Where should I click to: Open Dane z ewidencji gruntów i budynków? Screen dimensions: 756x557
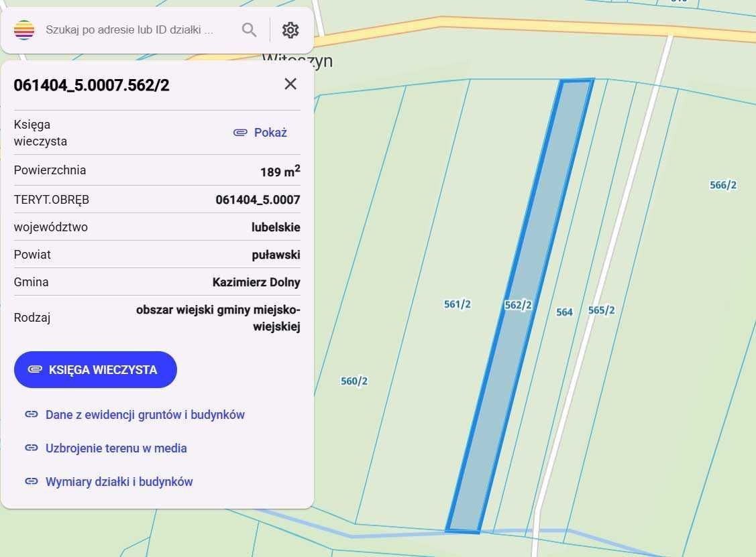coord(144,414)
